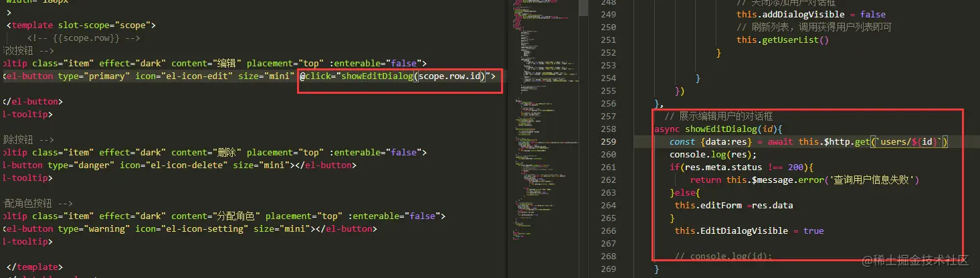Click the const {data:res} declaration
The height and width of the screenshot is (278, 980).
714,142
